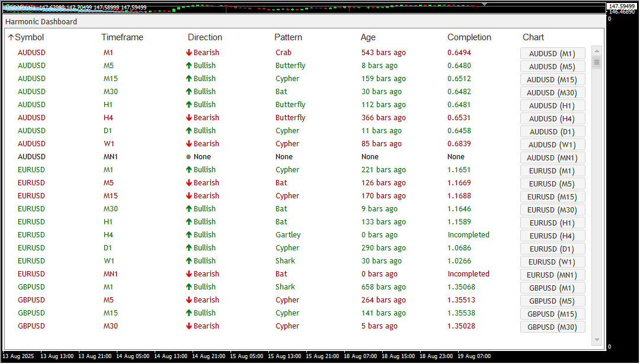Click the bearish arrow in AUDUSD H4 row
Viewport: 640px width, 364px height.
(188, 118)
